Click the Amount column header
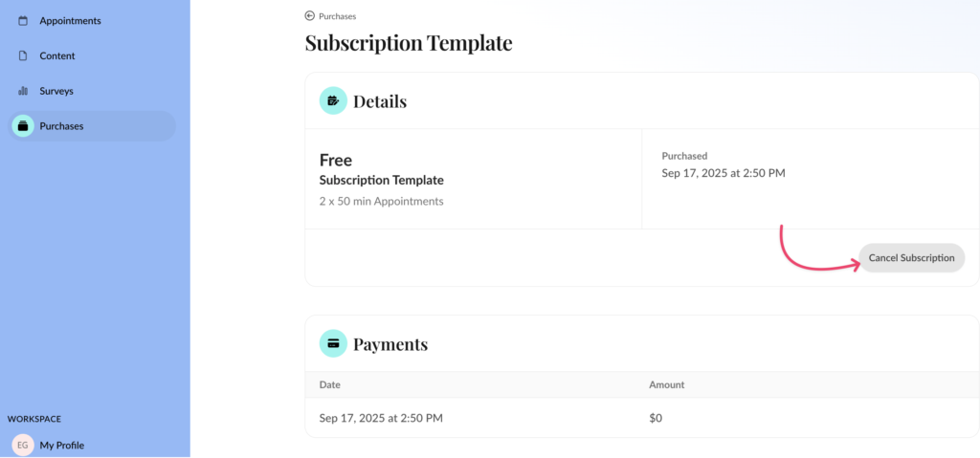980x458 pixels. coord(667,384)
